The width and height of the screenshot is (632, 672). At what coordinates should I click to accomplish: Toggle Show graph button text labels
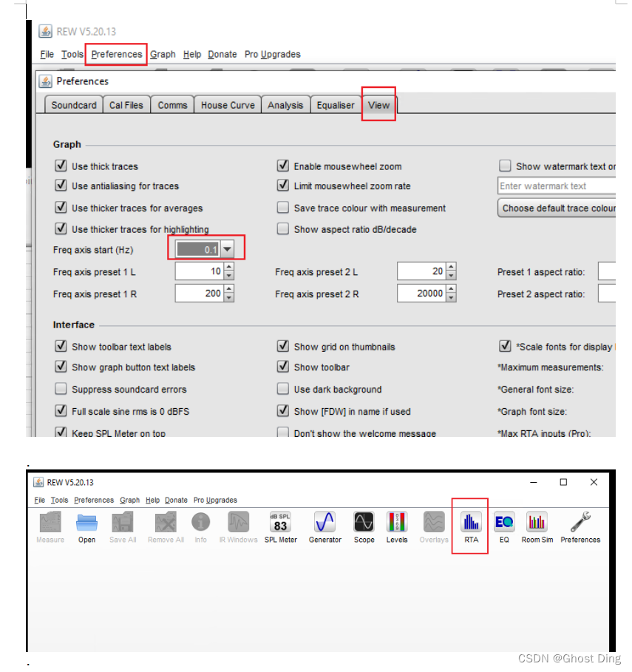(x=61, y=367)
